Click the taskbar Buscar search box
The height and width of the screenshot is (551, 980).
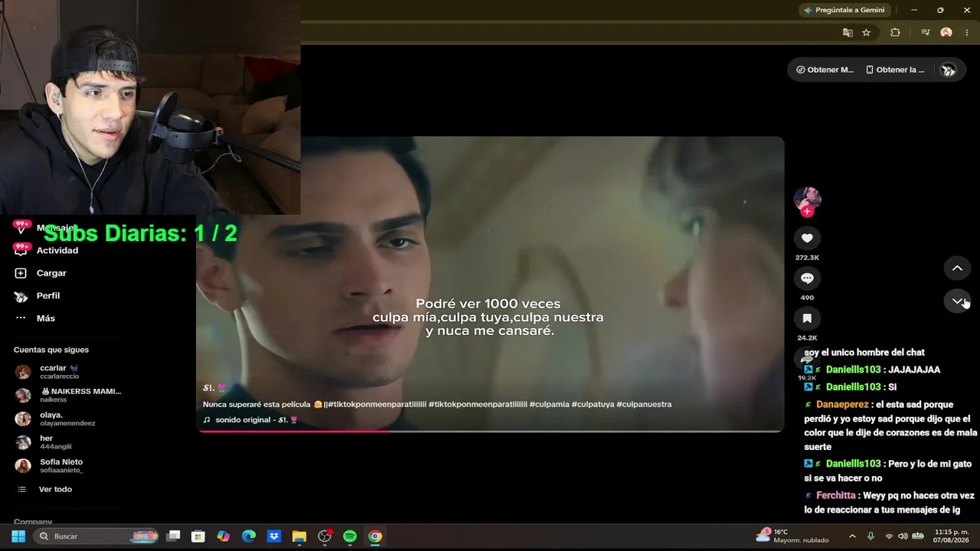[x=97, y=536]
